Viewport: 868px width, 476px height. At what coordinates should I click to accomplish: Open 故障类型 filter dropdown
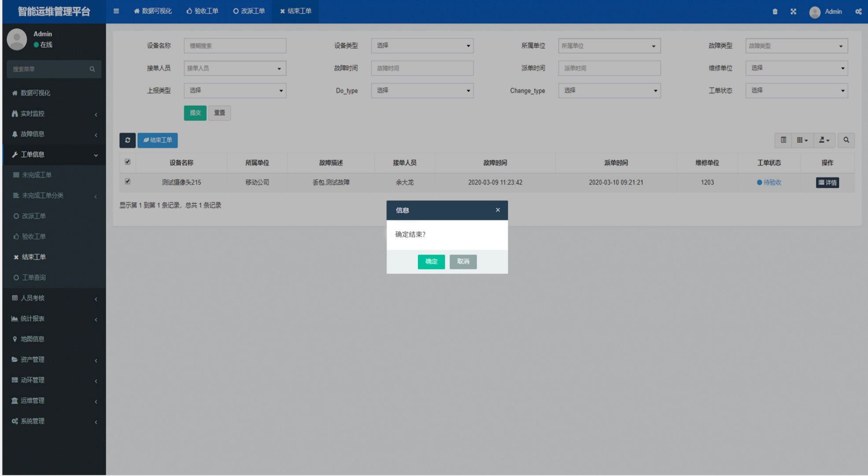click(796, 46)
